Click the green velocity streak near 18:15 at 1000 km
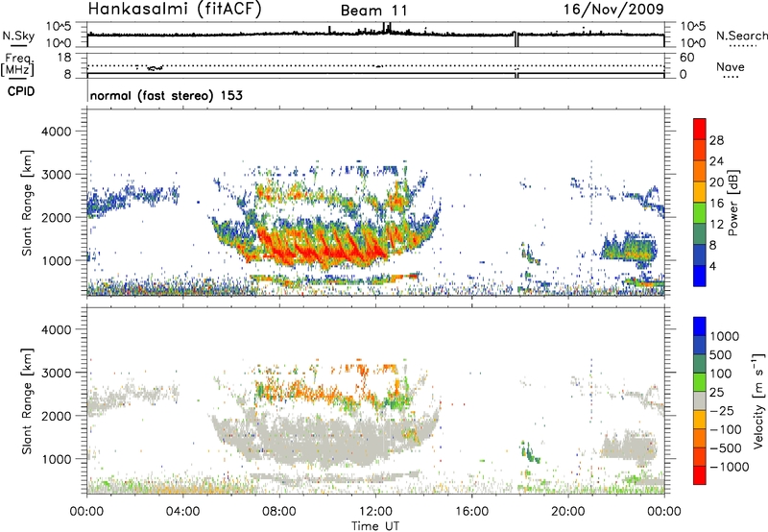 pyautogui.click(x=530, y=453)
